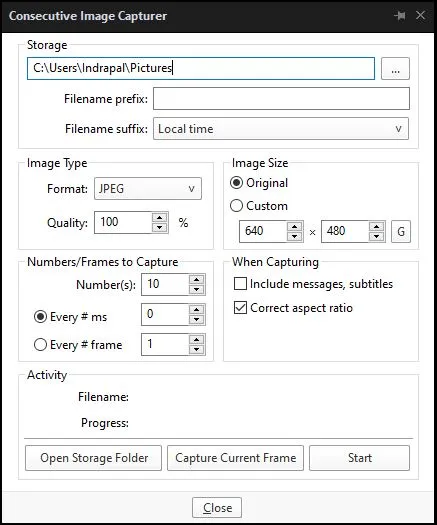Click Capture Current Frame button
This screenshot has height=525, width=437.
(x=235, y=458)
